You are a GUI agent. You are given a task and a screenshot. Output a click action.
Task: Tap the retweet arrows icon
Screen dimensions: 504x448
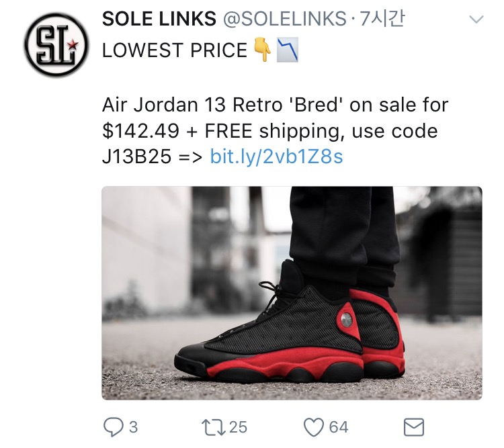pos(214,427)
